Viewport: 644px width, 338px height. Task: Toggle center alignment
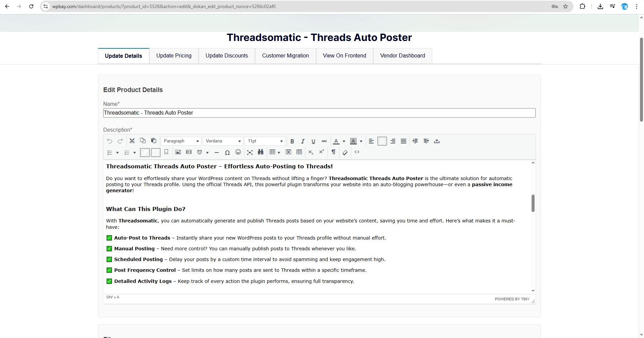point(382,141)
